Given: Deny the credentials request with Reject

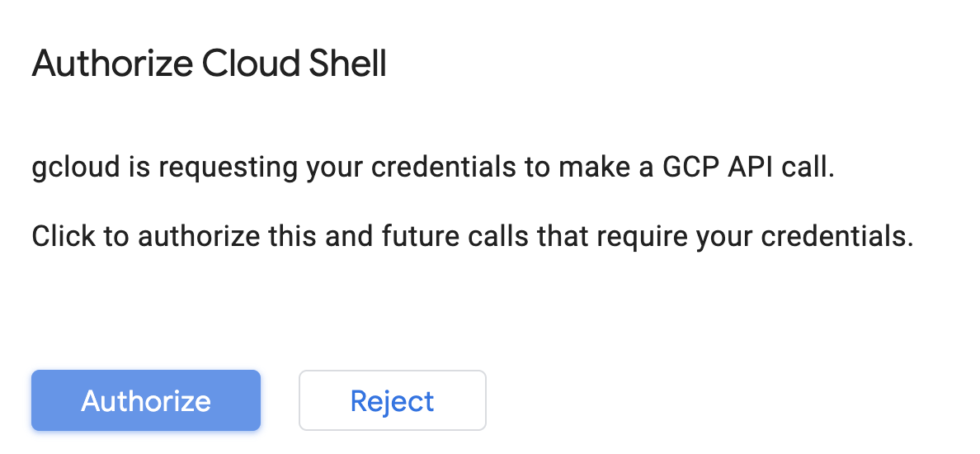Looking at the screenshot, I should pos(392,400).
